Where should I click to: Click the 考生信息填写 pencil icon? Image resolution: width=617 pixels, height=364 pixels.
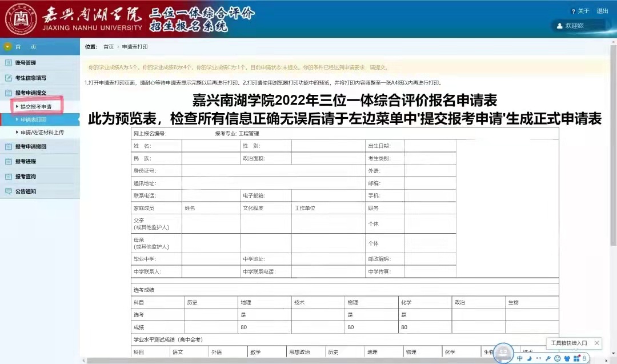click(x=8, y=78)
